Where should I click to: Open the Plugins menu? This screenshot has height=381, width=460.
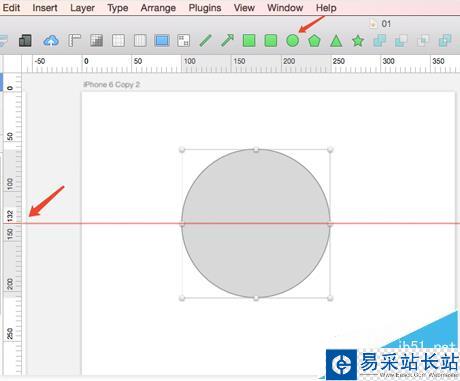pyautogui.click(x=205, y=7)
